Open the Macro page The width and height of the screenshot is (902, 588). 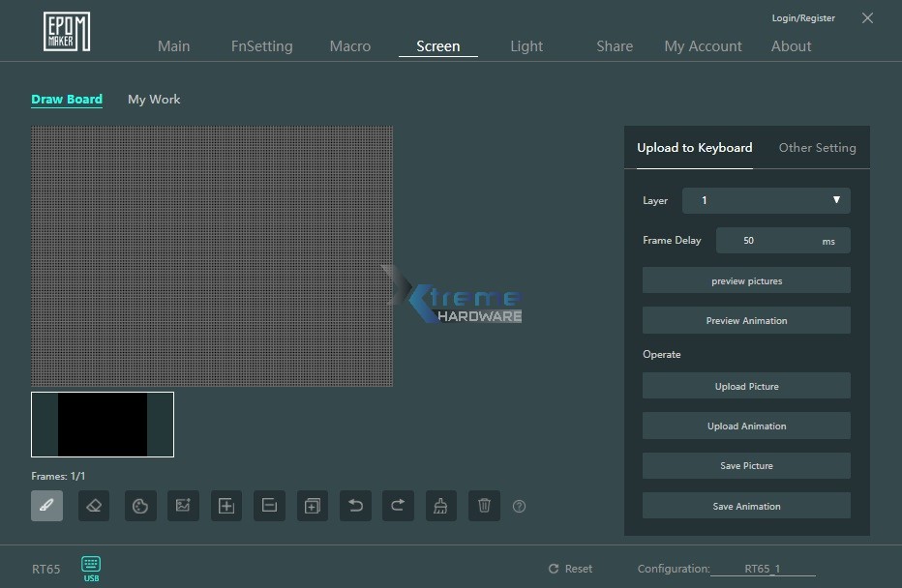[x=350, y=45]
